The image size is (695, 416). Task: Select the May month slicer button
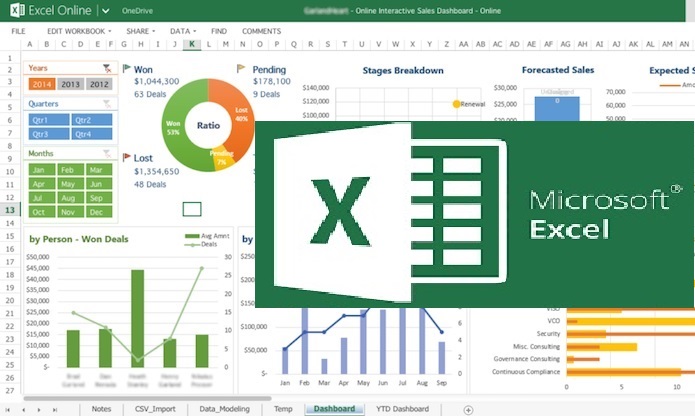(70, 184)
